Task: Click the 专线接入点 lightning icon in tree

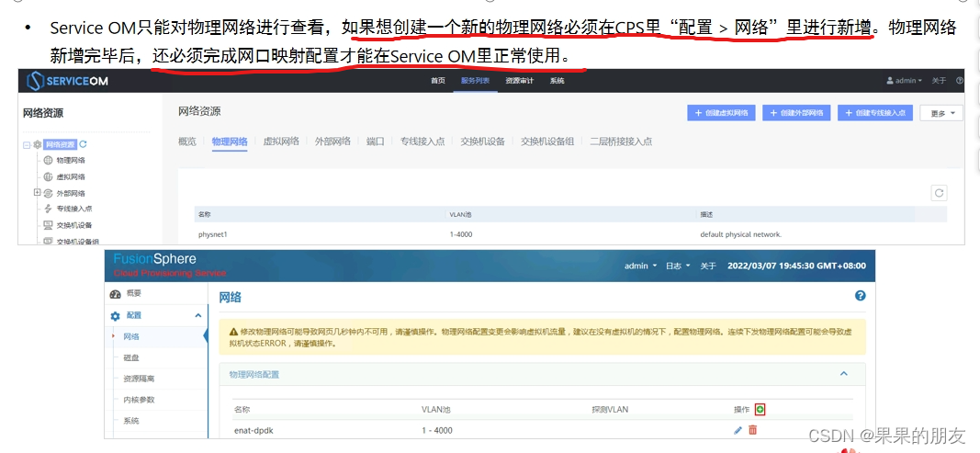Action: click(x=48, y=209)
